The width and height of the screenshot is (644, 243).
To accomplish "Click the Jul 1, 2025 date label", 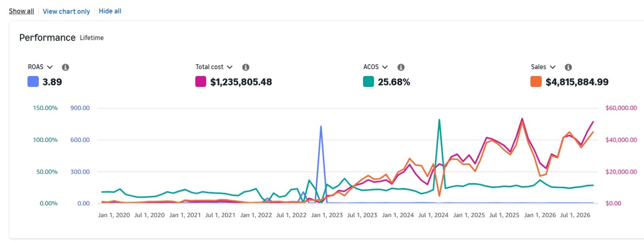I will pyautogui.click(x=504, y=215).
